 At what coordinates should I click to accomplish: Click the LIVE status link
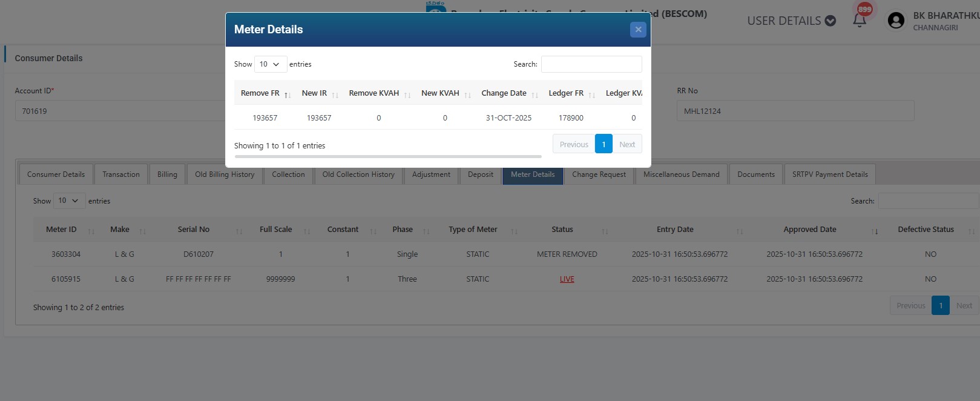pos(567,279)
